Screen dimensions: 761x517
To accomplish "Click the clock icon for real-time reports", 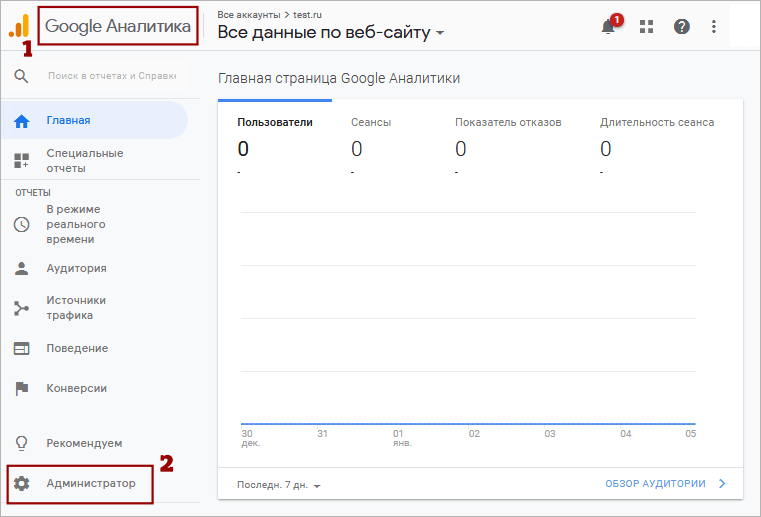I will [21, 224].
